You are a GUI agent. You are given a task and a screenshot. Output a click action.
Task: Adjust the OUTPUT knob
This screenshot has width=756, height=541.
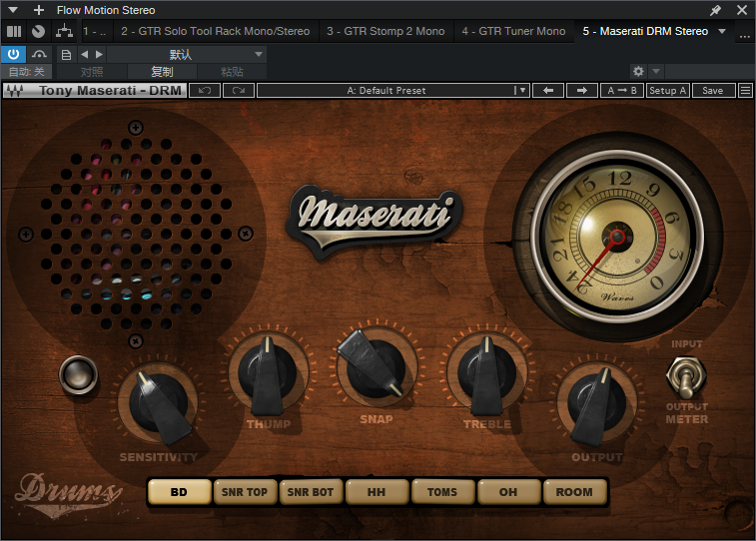[596, 403]
